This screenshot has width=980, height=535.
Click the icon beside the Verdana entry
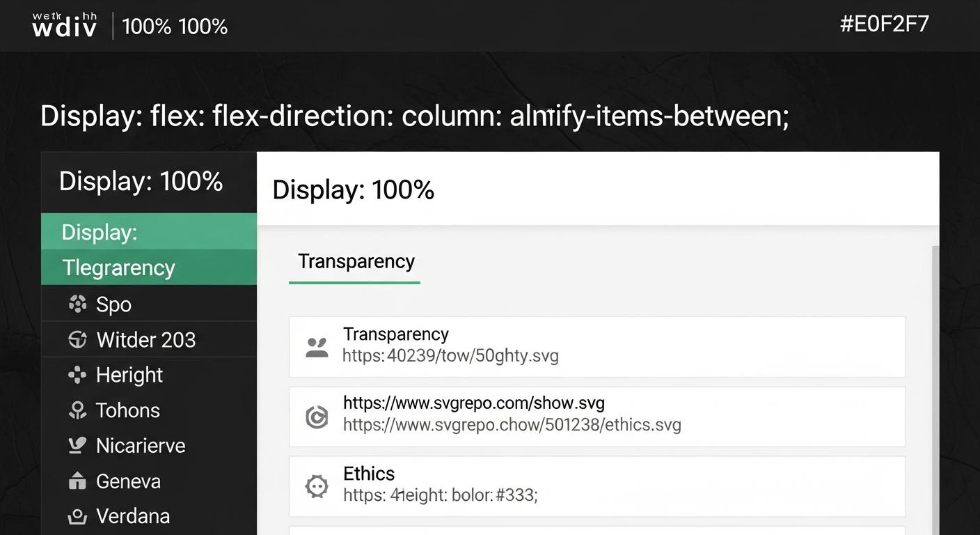(x=77, y=517)
